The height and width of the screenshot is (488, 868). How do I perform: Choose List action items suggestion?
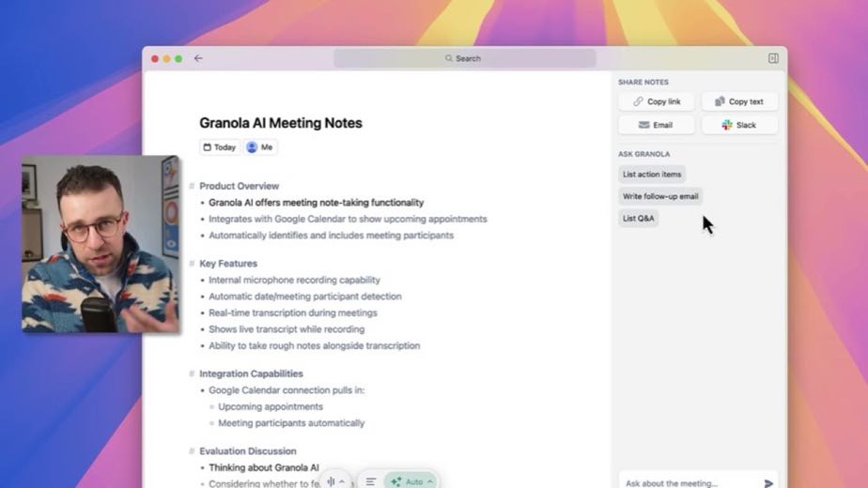tap(652, 175)
